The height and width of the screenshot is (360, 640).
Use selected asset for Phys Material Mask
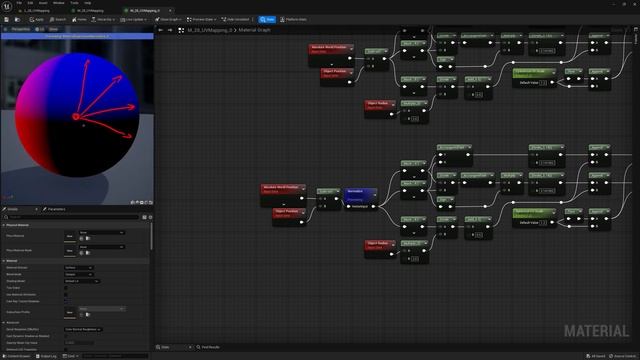[81, 253]
